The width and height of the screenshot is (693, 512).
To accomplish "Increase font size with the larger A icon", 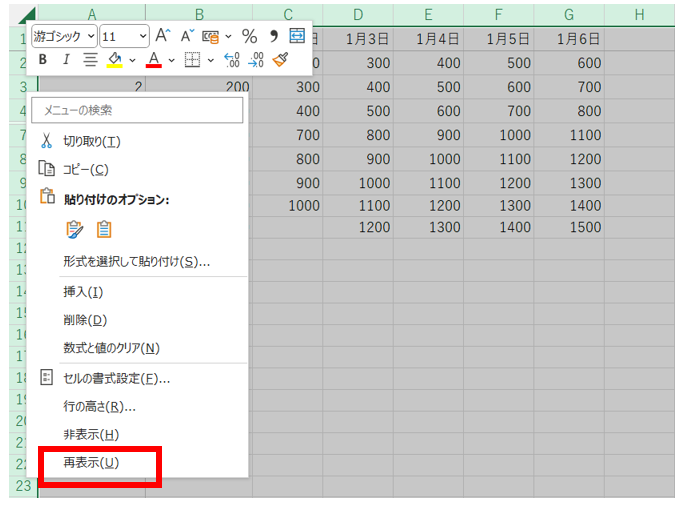I will [162, 36].
